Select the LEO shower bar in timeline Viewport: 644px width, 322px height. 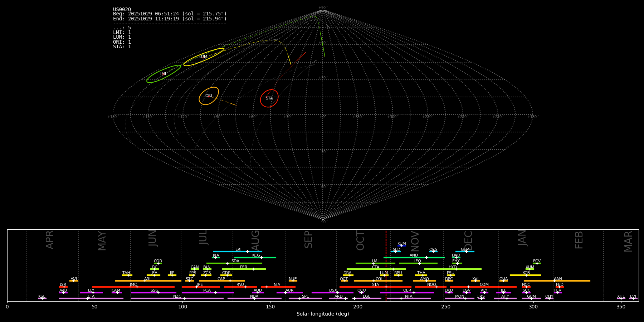[418, 263]
